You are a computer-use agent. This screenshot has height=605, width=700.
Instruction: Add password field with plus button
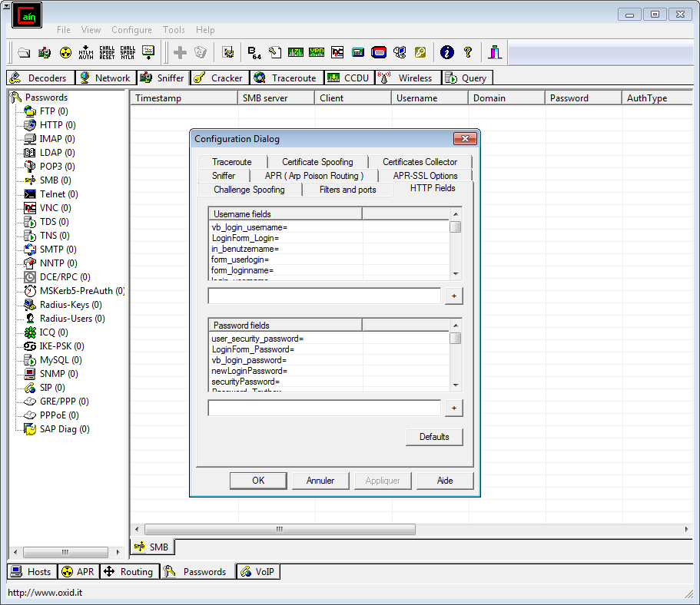(x=454, y=408)
